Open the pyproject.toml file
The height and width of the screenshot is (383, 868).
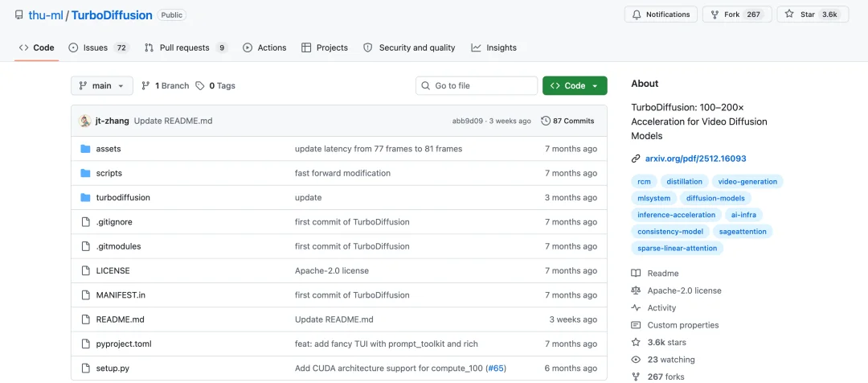(124, 344)
